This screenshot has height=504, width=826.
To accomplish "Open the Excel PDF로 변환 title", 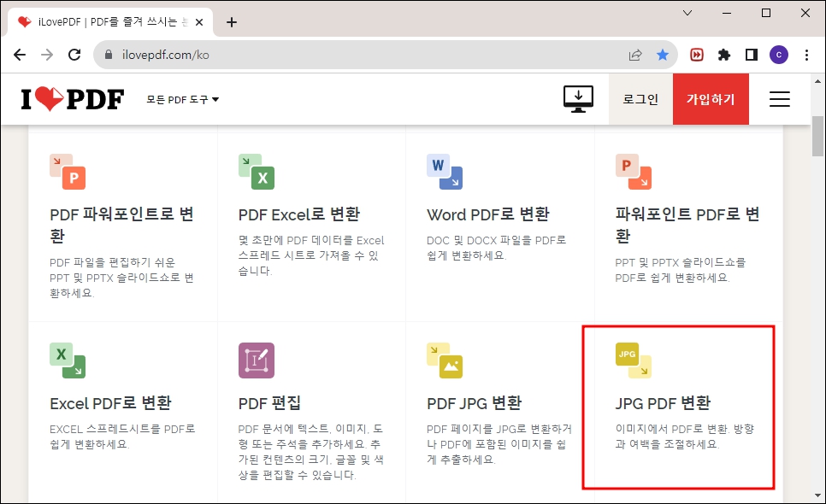I will coord(110,403).
